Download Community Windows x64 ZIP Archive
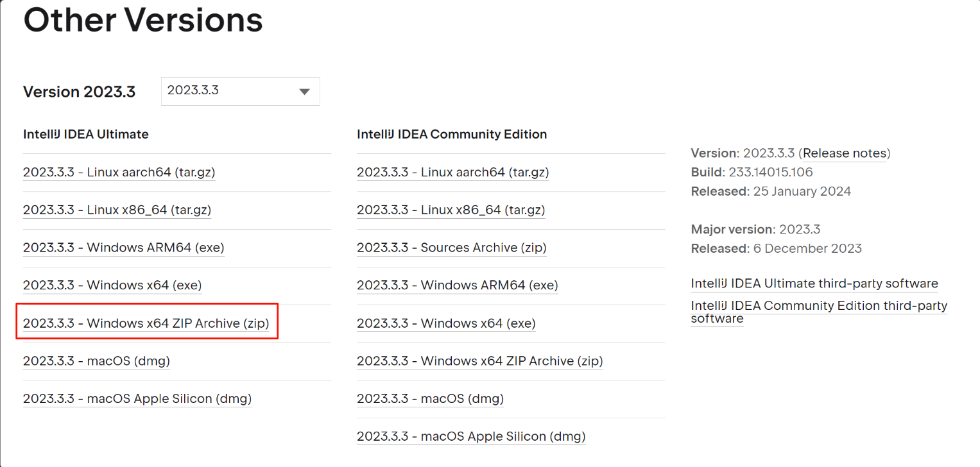Viewport: 980px width, 467px height. [479, 361]
